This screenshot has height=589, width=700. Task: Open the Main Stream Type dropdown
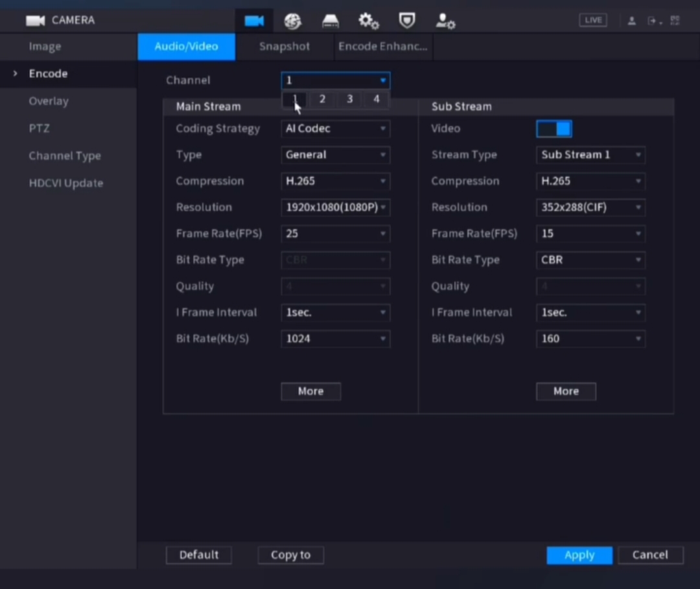pyautogui.click(x=336, y=155)
